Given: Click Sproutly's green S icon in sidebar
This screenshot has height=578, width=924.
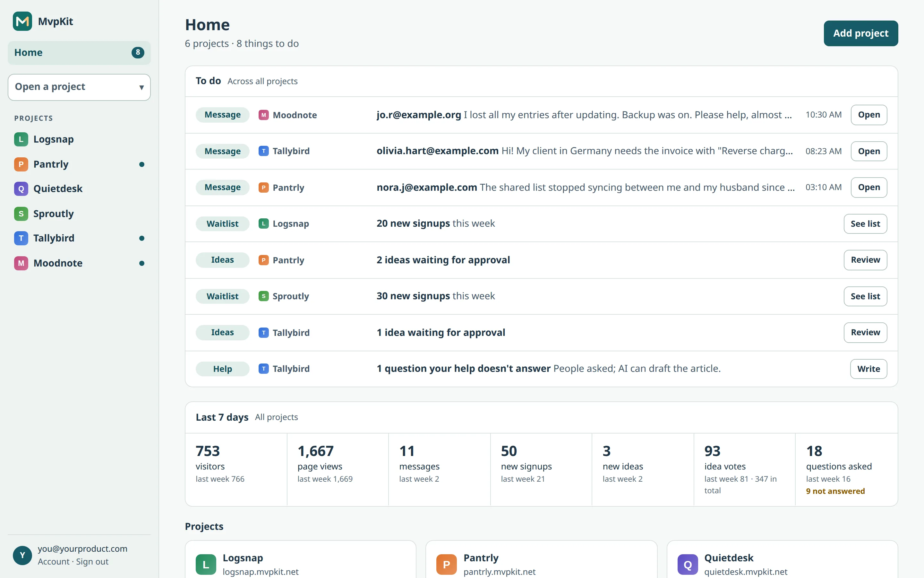Looking at the screenshot, I should pyautogui.click(x=21, y=214).
